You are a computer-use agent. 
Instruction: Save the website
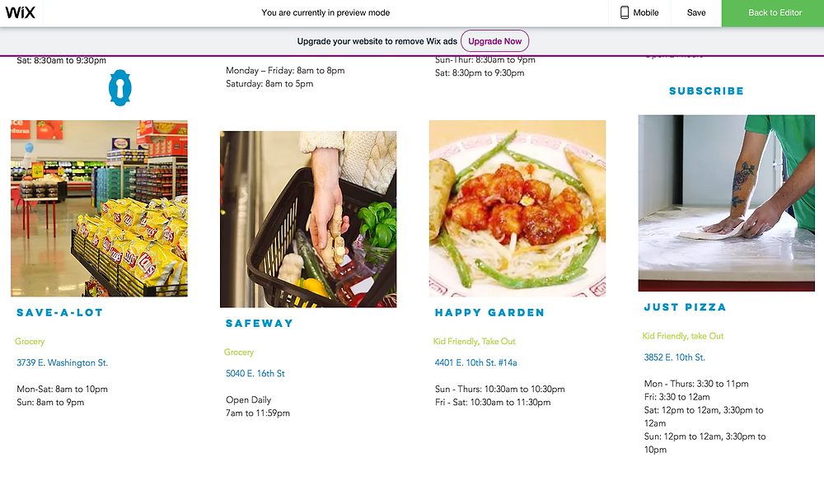[x=695, y=12]
